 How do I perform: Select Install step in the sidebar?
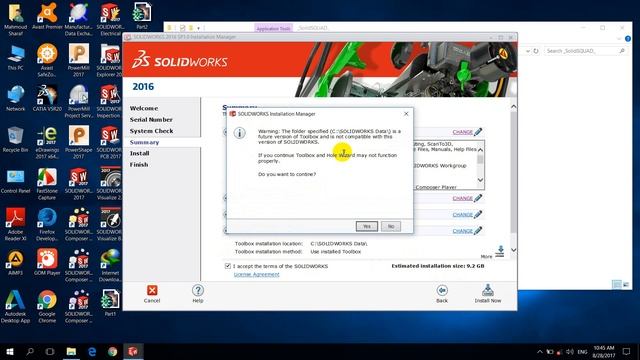139,153
